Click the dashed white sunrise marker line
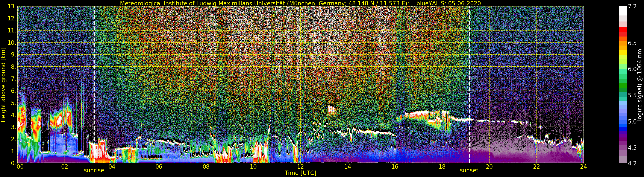 (94, 85)
